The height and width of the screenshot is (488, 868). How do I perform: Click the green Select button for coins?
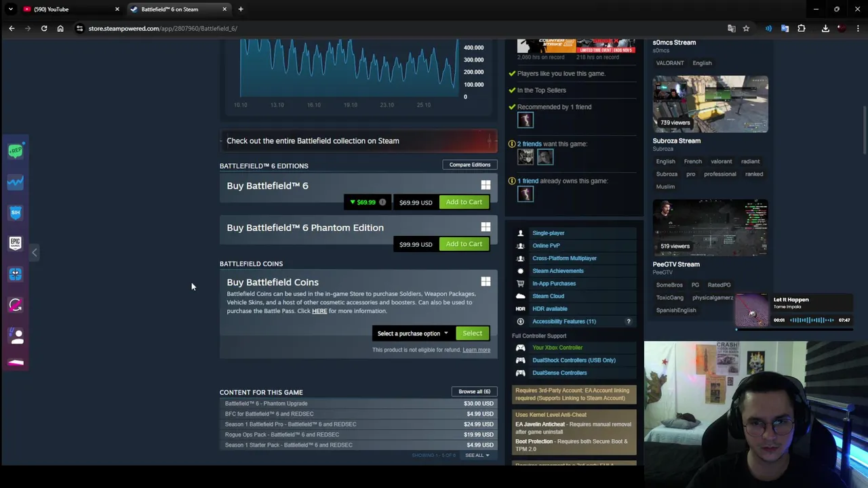click(x=472, y=333)
